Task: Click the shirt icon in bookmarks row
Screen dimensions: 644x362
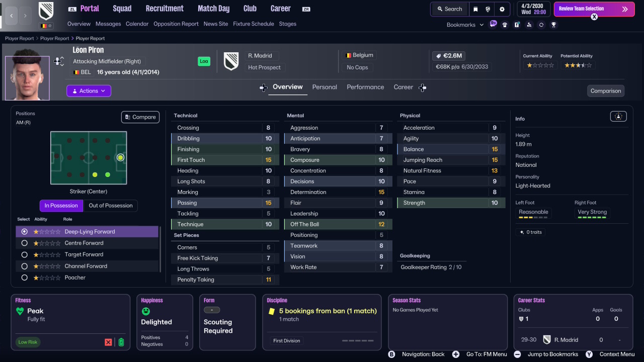Action: pos(505,25)
